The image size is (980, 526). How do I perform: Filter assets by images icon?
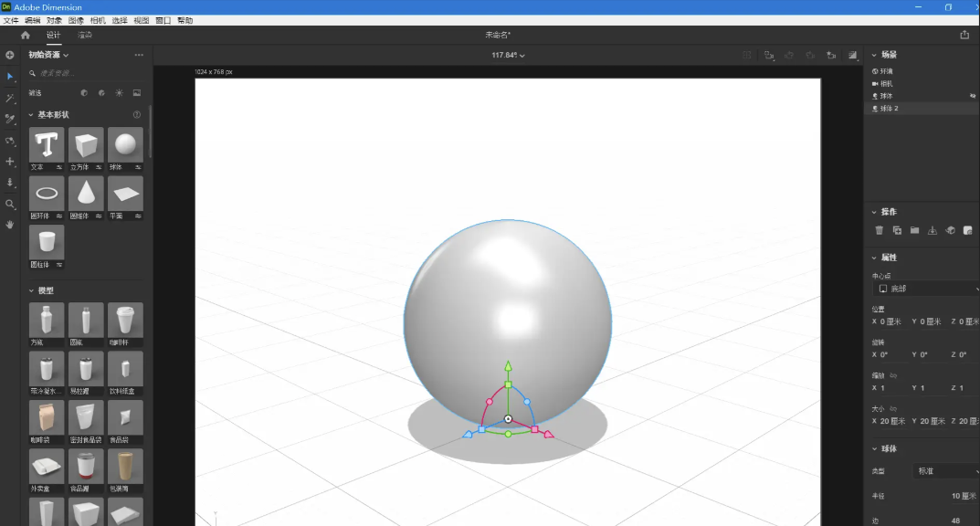(137, 92)
